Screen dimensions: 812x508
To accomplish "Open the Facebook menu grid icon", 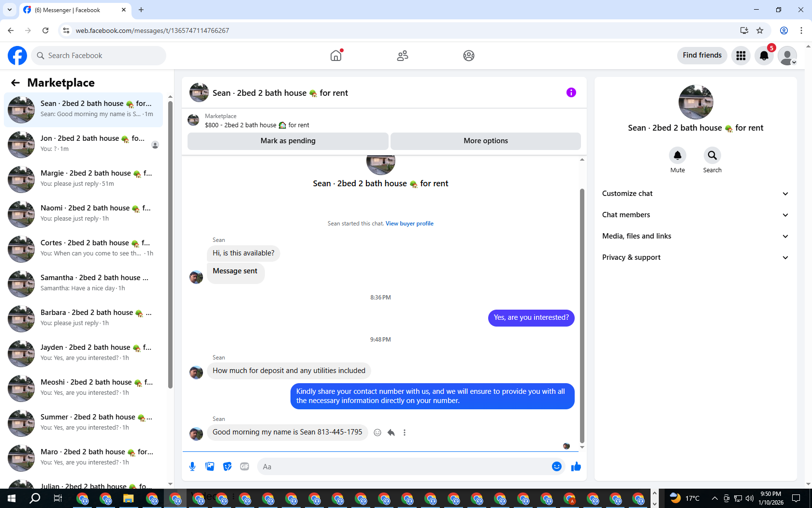I will coord(741,56).
